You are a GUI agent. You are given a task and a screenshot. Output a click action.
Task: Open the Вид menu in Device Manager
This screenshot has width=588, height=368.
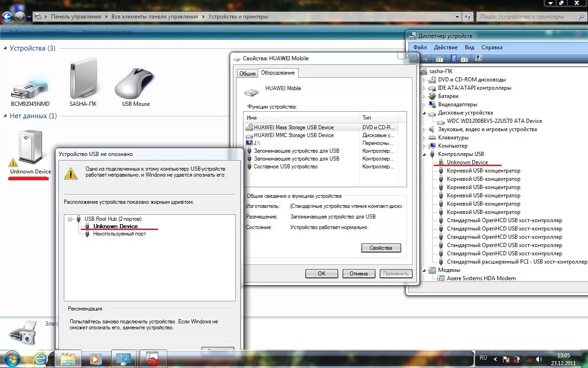pyautogui.click(x=469, y=47)
